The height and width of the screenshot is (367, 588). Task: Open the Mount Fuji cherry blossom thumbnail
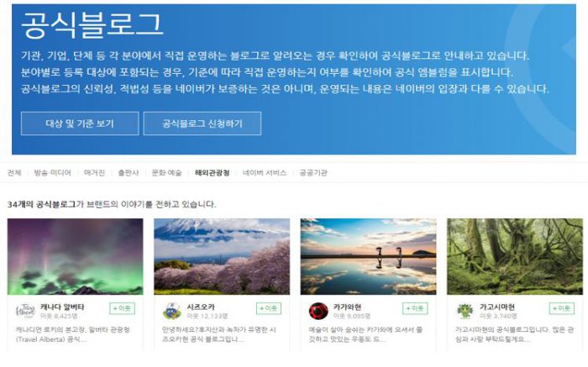tap(222, 256)
